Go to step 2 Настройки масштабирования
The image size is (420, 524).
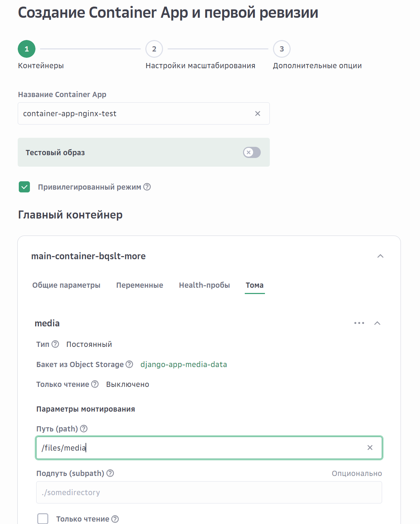tap(154, 49)
